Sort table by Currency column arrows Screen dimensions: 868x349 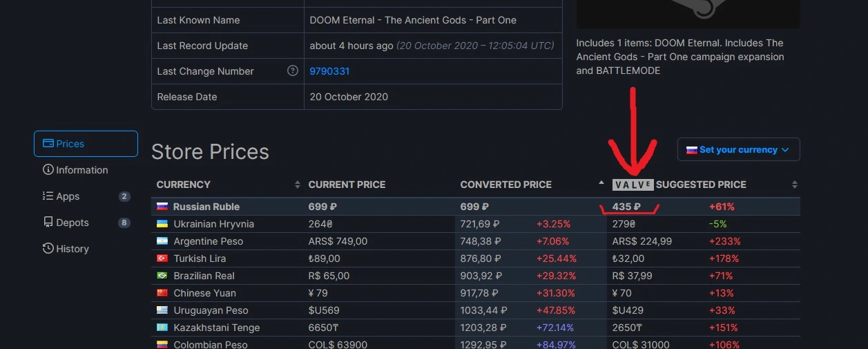coord(298,185)
